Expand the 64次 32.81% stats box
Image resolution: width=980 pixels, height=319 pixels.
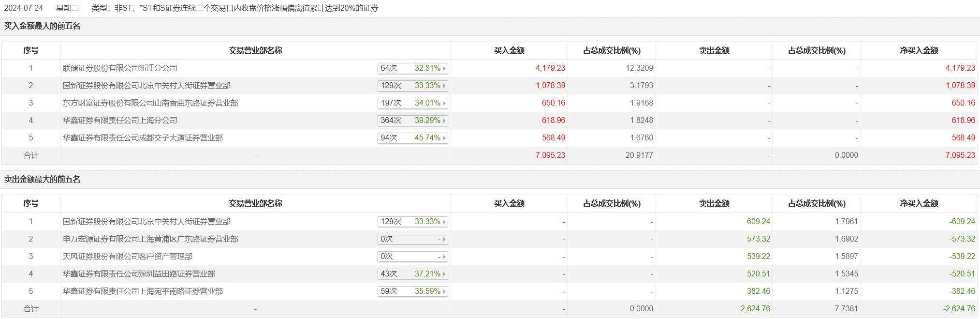[x=412, y=68]
